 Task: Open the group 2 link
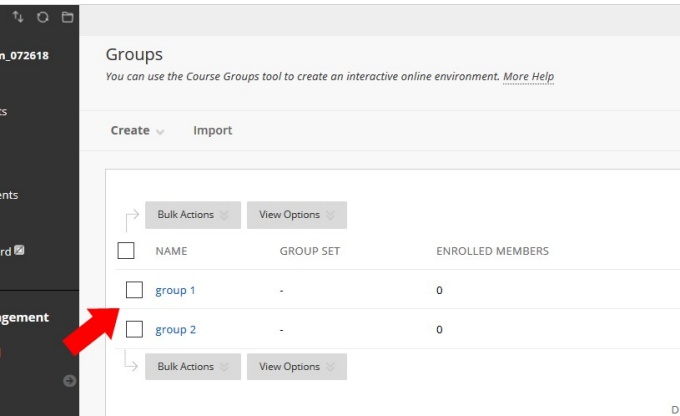click(175, 329)
